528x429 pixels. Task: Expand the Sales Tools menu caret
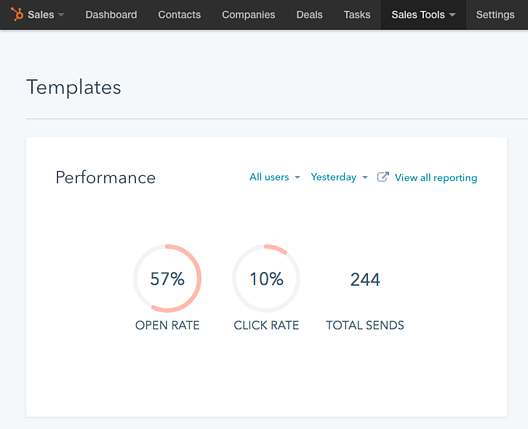point(453,15)
